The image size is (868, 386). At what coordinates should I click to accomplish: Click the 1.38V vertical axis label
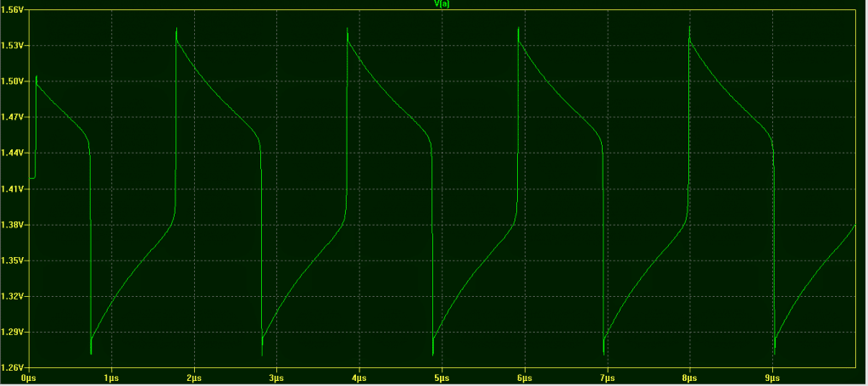14,225
